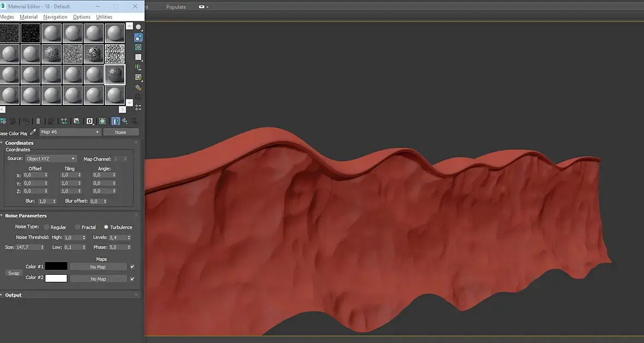This screenshot has height=343, width=644.
Task: Select the Fractal noise type radio button
Action: click(x=77, y=227)
